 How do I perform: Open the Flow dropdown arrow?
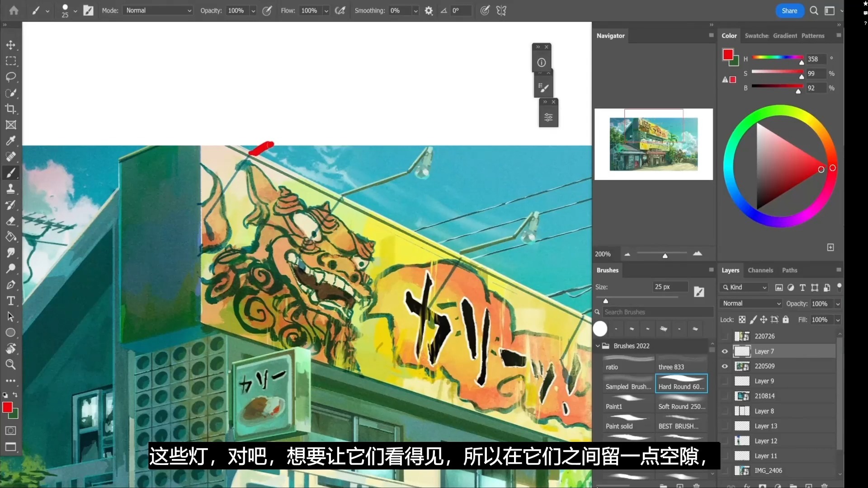[326, 11]
